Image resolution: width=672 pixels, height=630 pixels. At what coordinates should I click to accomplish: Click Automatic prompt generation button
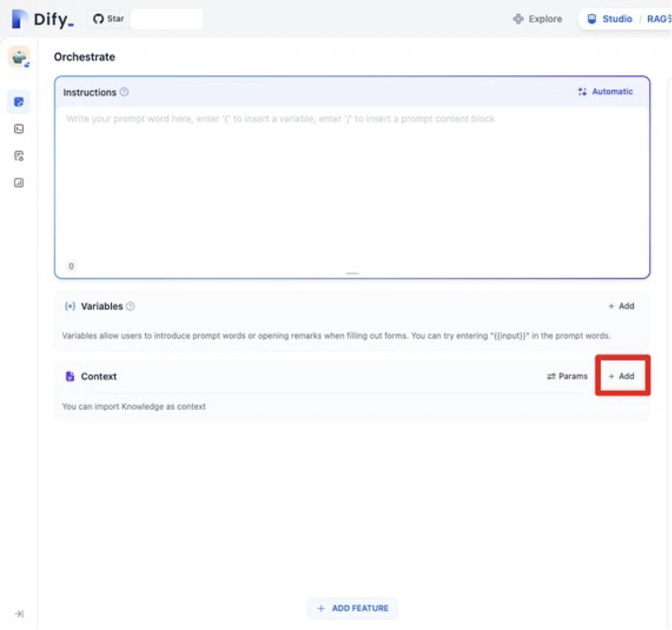[x=605, y=92]
